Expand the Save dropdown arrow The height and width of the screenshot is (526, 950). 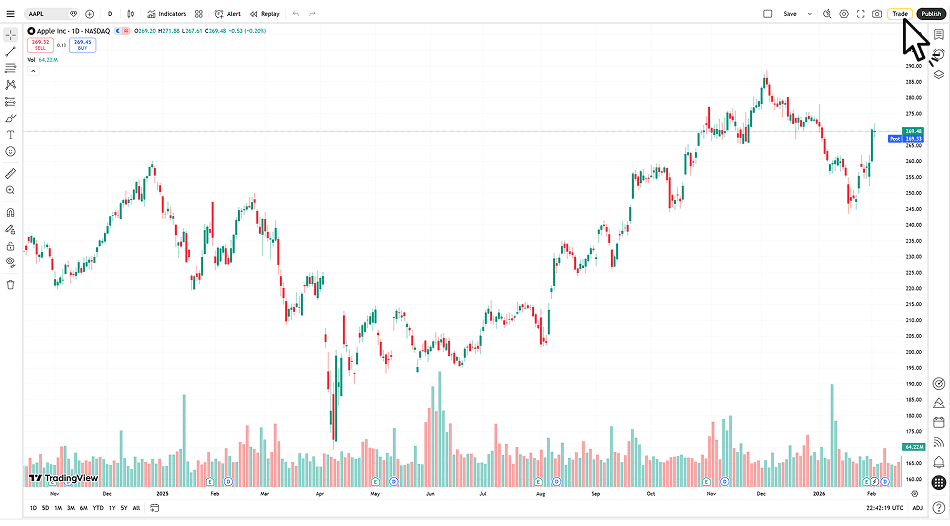(809, 14)
